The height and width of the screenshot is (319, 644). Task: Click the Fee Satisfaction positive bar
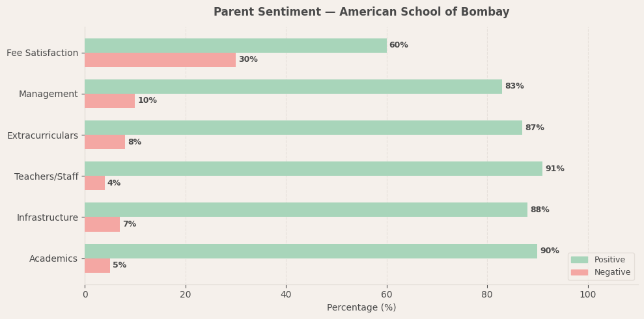click(235, 46)
